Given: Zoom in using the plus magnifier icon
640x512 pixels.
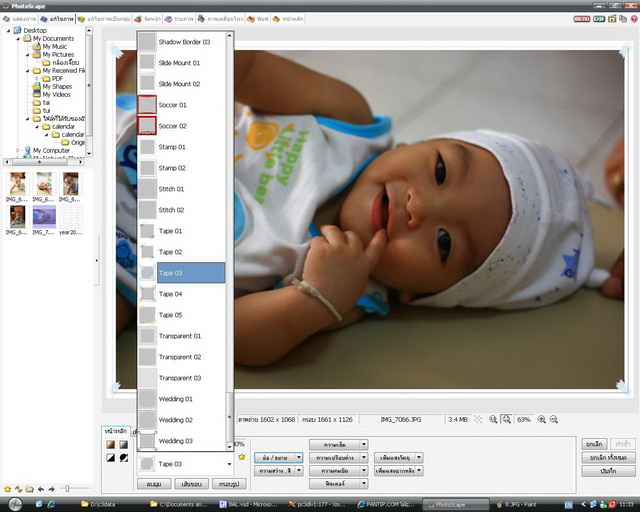Looking at the screenshot, I should coord(542,419).
